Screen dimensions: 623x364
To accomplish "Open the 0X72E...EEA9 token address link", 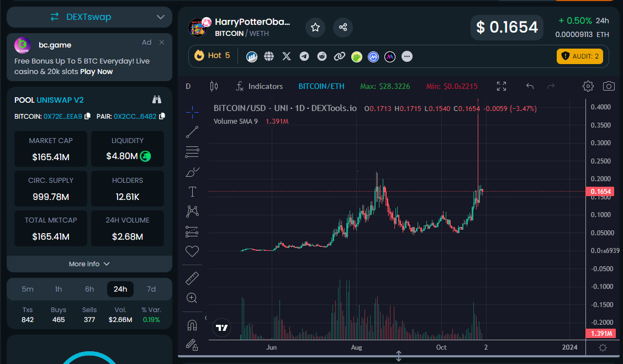I will click(x=63, y=117).
